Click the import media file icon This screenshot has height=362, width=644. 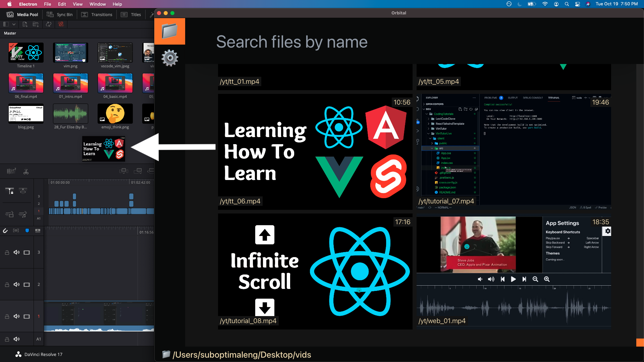pyautogui.click(x=25, y=24)
